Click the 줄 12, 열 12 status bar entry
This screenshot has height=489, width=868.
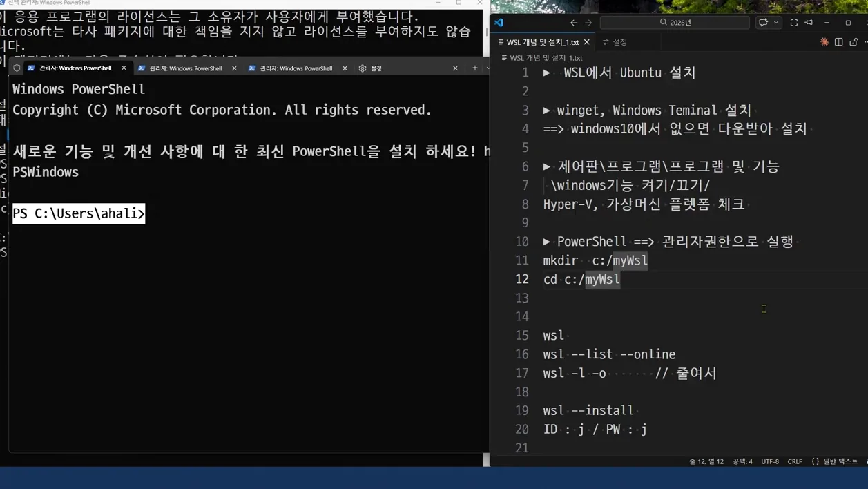tap(706, 461)
